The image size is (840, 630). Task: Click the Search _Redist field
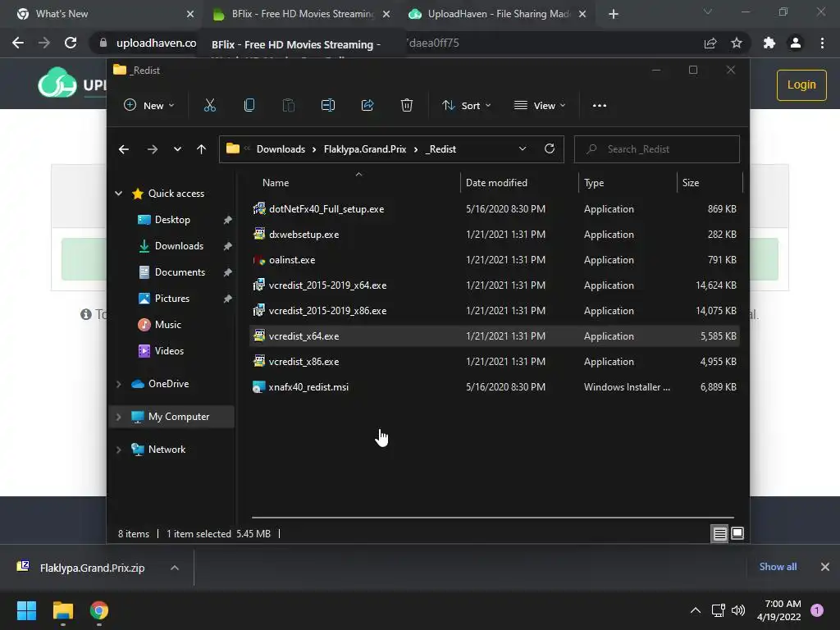tap(657, 149)
